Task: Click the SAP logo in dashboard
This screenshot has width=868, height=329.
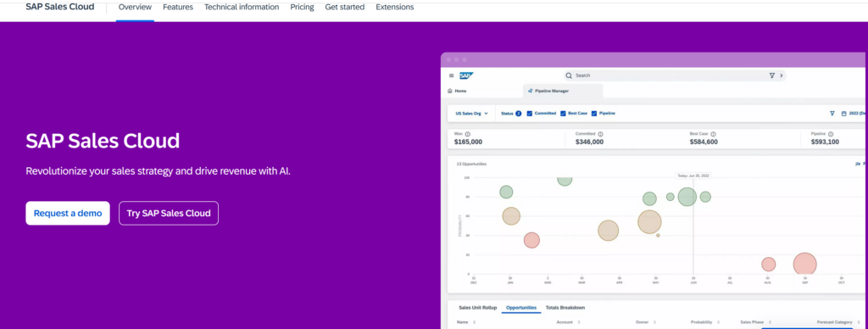Action: point(466,75)
